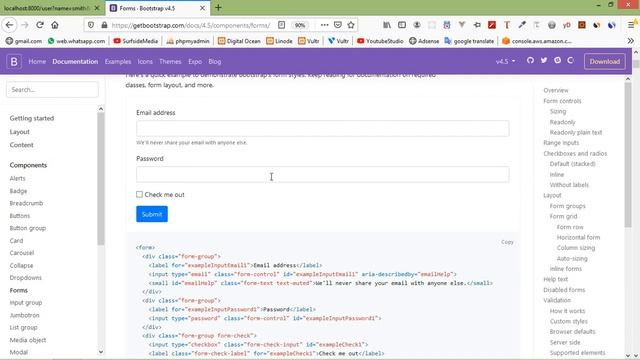
Task: Click the Password input field
Action: click(322, 174)
